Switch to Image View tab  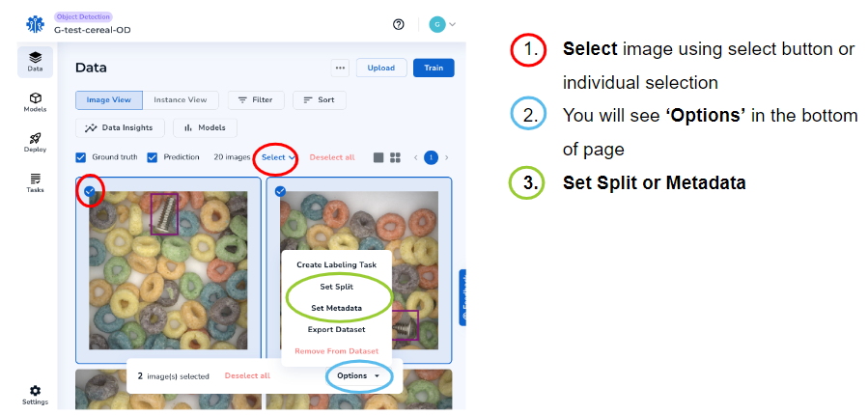(109, 100)
